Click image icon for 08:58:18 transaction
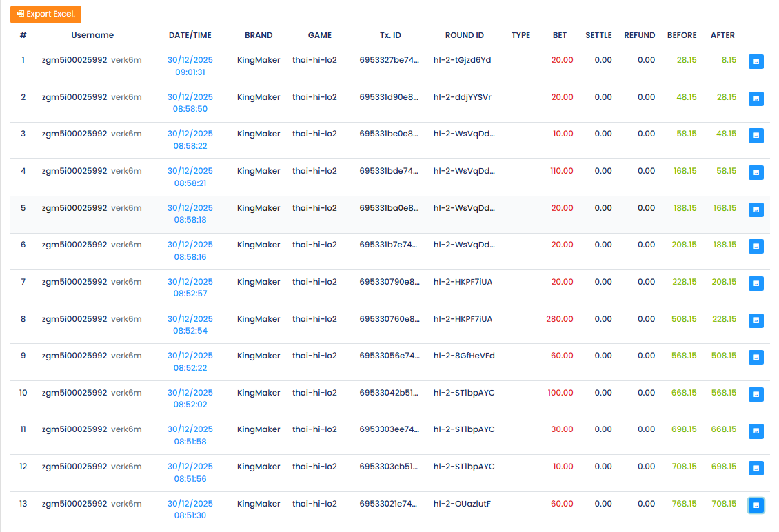 (x=756, y=209)
